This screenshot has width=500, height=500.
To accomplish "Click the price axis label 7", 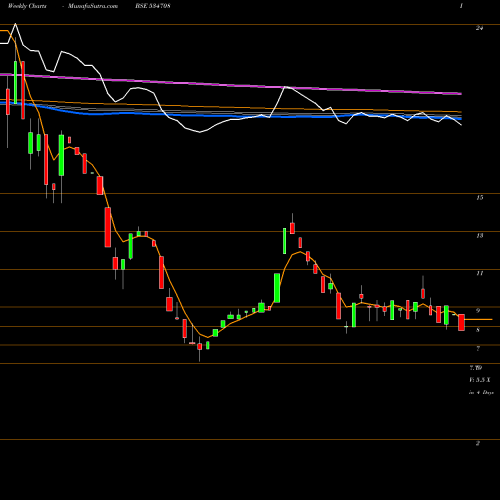I will click(478, 349).
